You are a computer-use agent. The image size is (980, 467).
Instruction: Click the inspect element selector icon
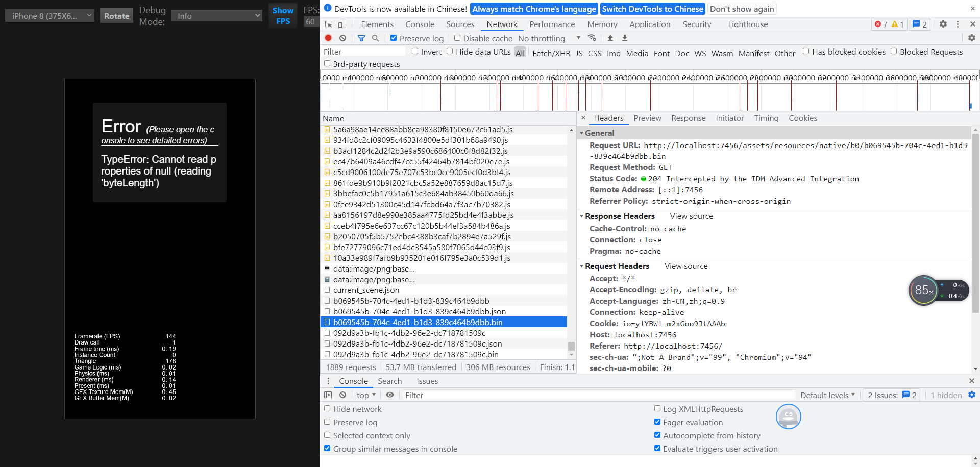click(328, 24)
